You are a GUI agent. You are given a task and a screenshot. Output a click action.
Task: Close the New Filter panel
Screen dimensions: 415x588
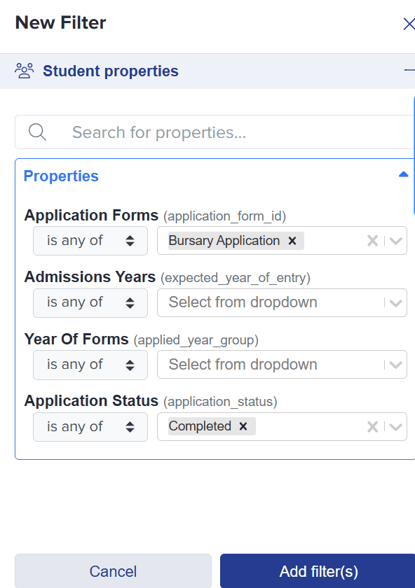409,24
